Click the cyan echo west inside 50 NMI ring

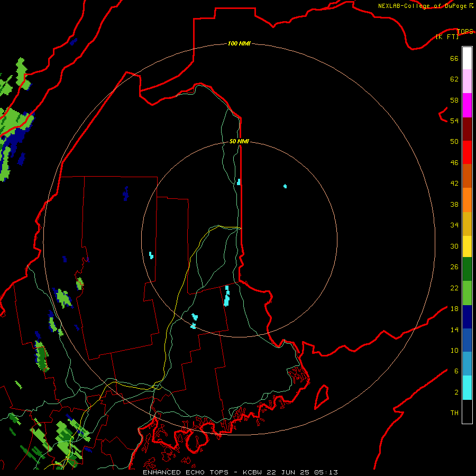[x=151, y=255]
